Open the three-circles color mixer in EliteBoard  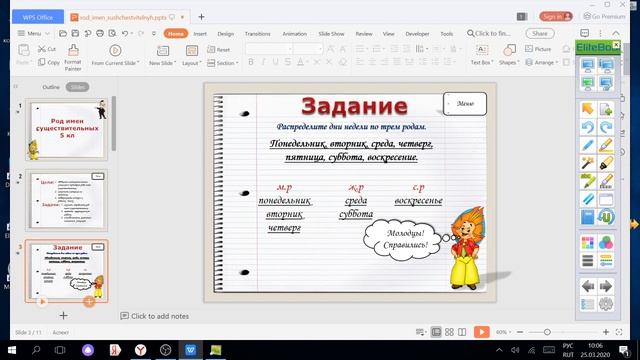606,243
